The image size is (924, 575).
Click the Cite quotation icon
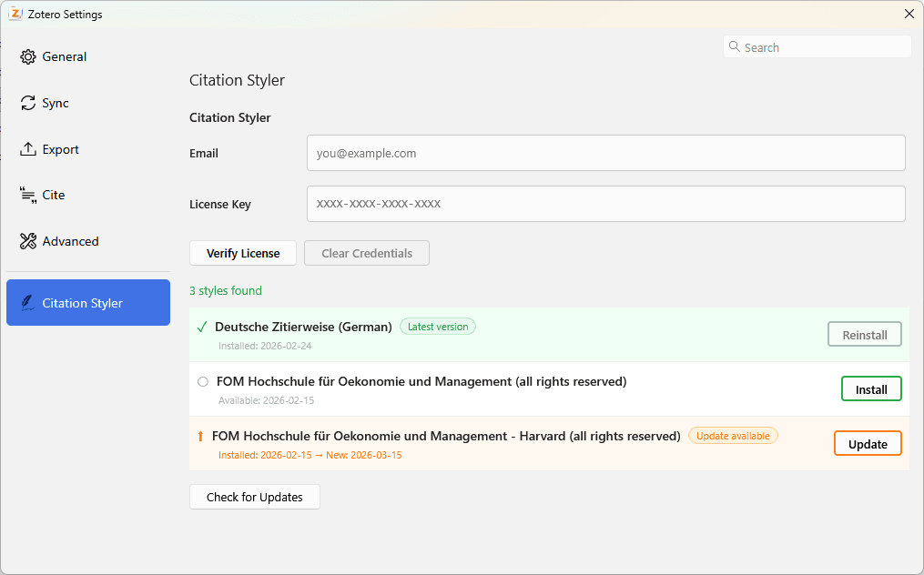pyautogui.click(x=28, y=195)
